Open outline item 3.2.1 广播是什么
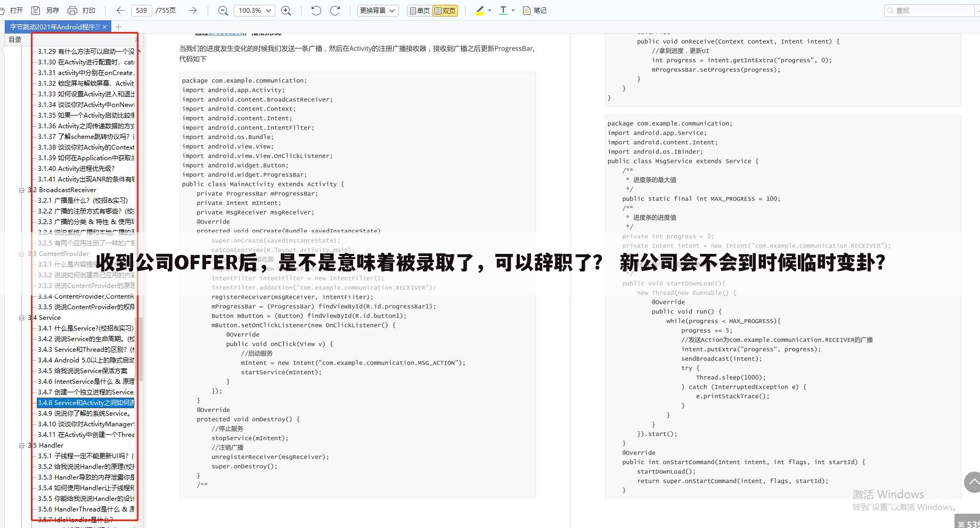 (83, 201)
